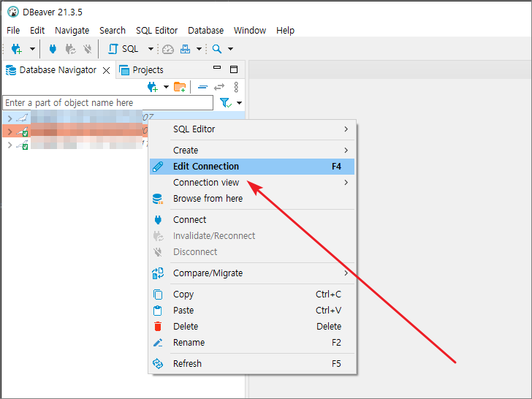The image size is (532, 399).
Task: Click the DBeaver logo in title bar
Action: pos(13,12)
